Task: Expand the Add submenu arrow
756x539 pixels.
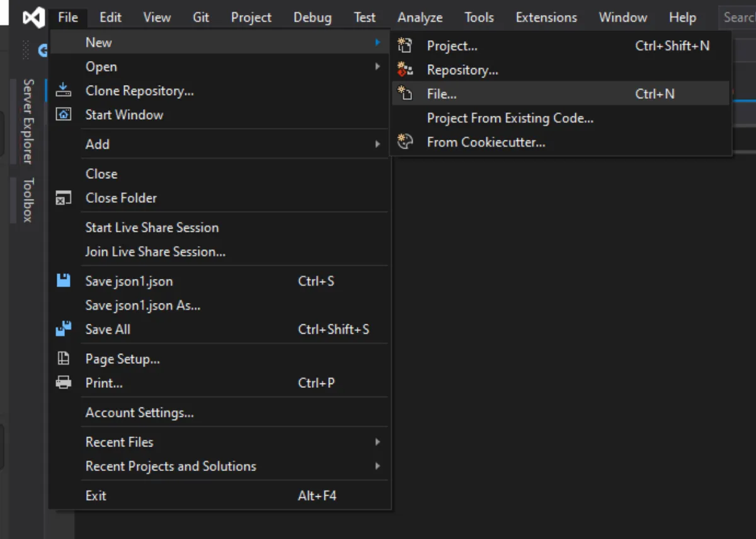Action: coord(377,144)
